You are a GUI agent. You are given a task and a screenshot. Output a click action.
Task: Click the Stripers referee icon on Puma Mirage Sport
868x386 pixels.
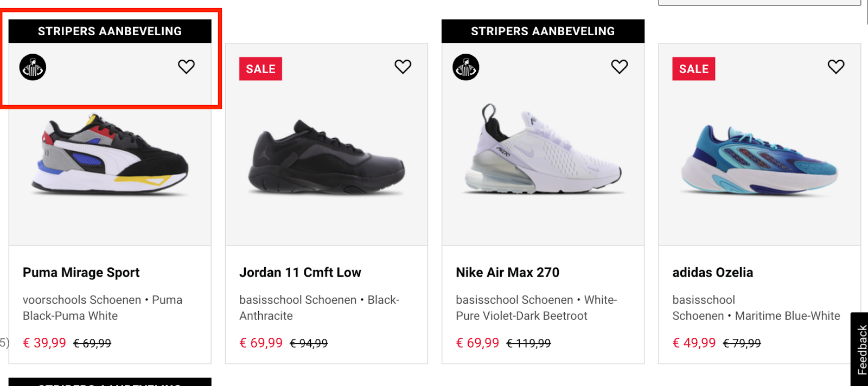[32, 67]
